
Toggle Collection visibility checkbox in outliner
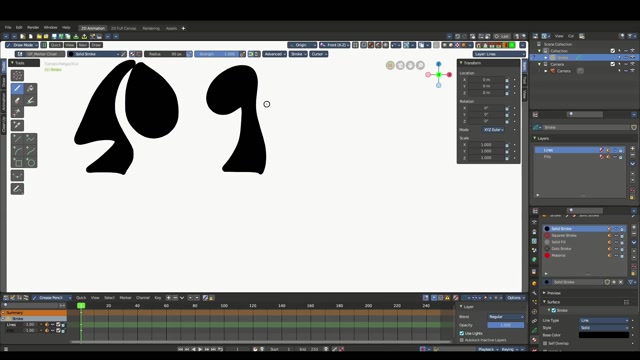click(613, 51)
